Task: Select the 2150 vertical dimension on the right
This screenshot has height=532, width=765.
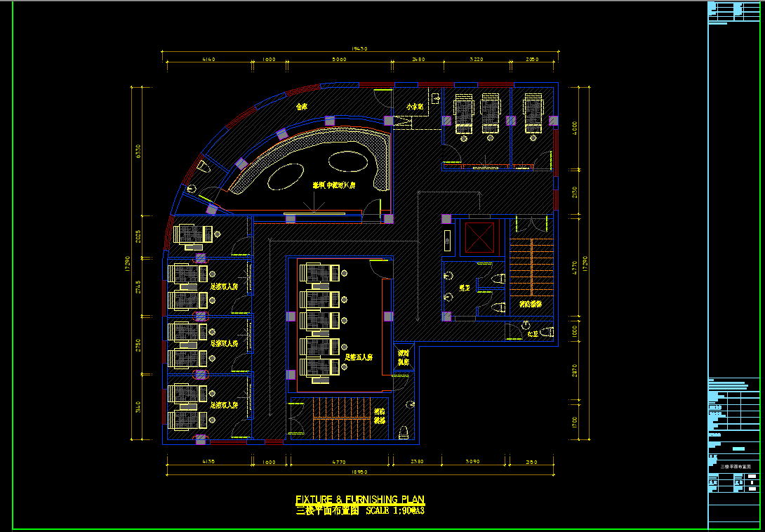Action: point(574,192)
